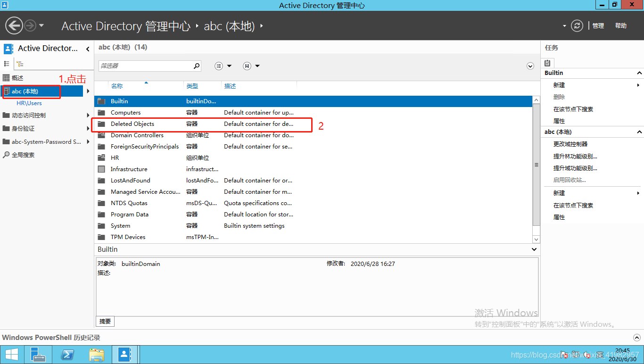644x364 pixels.
Task: Expand the abc-System-Password S... submenu arrow
Action: [88, 141]
